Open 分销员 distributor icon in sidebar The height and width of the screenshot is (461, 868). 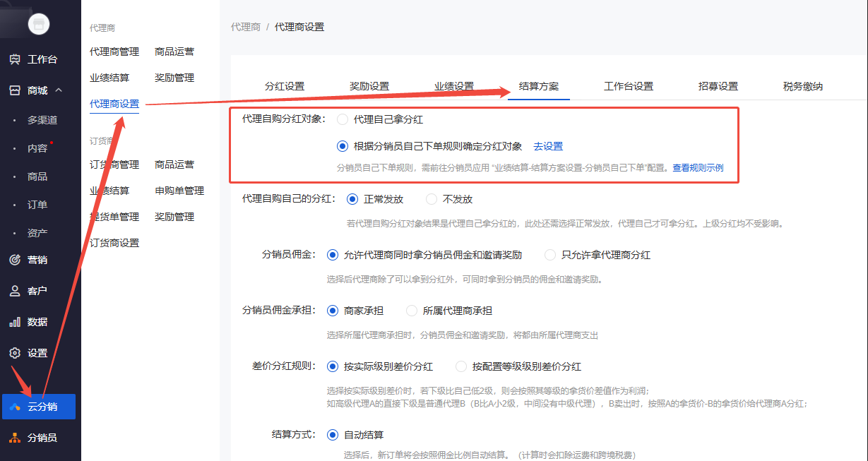[x=15, y=438]
